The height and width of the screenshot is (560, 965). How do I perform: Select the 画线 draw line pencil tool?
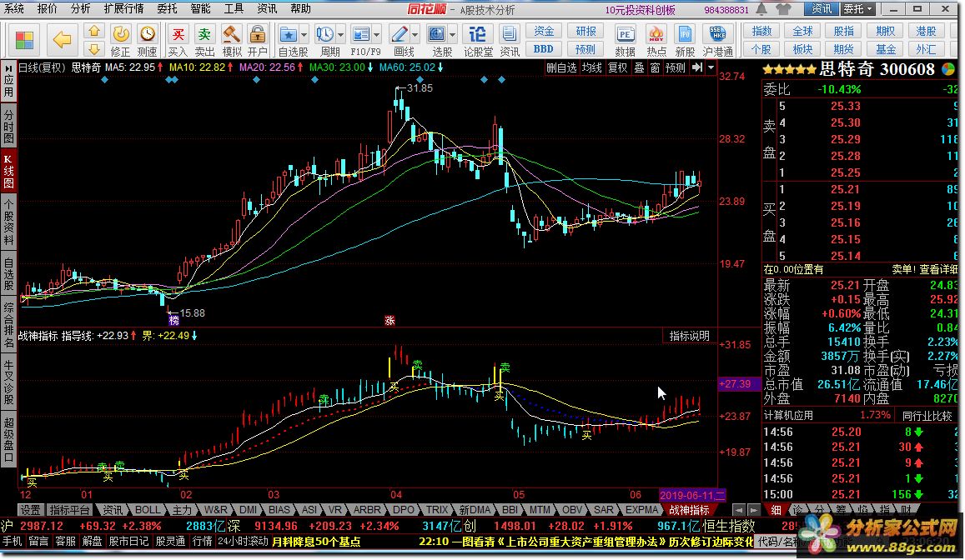click(399, 34)
